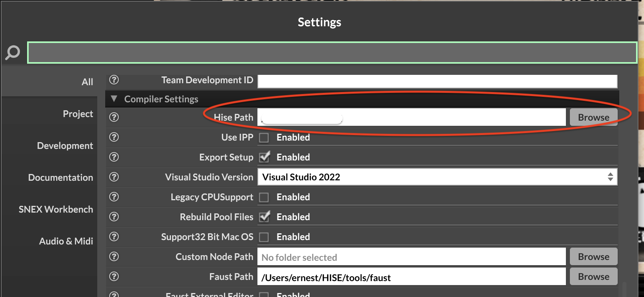Enable the Use IPP checkbox
Viewport: 644px width, 297px height.
tap(264, 138)
